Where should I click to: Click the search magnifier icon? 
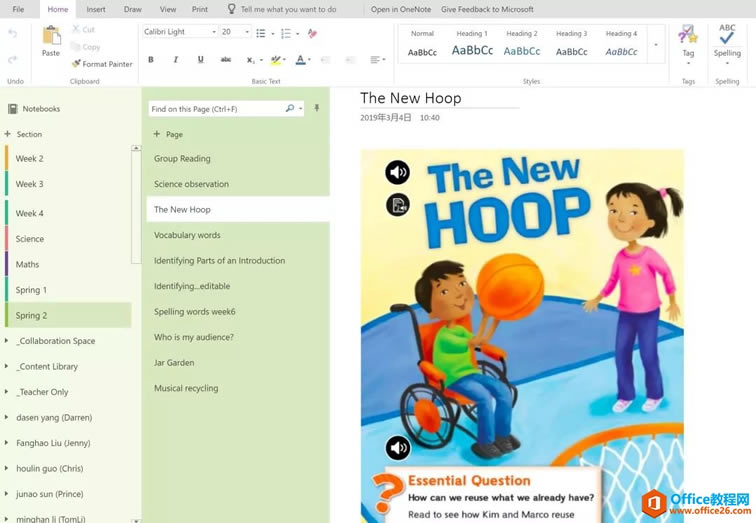click(x=290, y=108)
